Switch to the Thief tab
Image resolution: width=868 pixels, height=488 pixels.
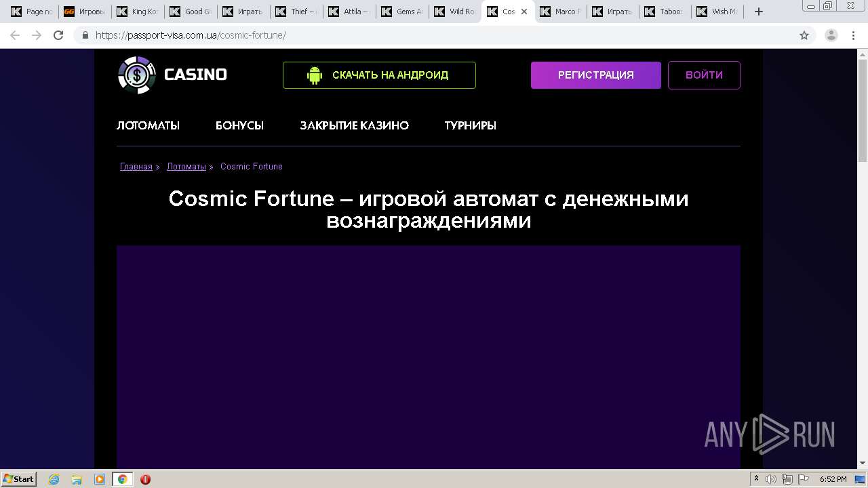(296, 12)
